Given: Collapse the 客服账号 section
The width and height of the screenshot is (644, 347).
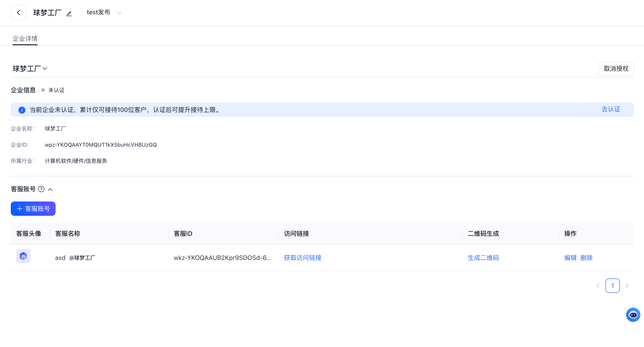Looking at the screenshot, I should pos(51,189).
